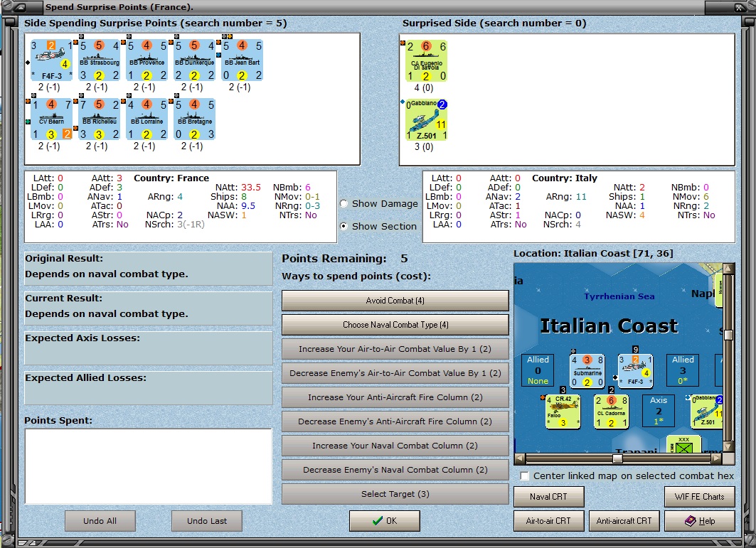Viewport: 756px width, 548px height.
Task: Click Decrease Enemy's Anti-Aircraft Fire Column
Action: pos(395,421)
